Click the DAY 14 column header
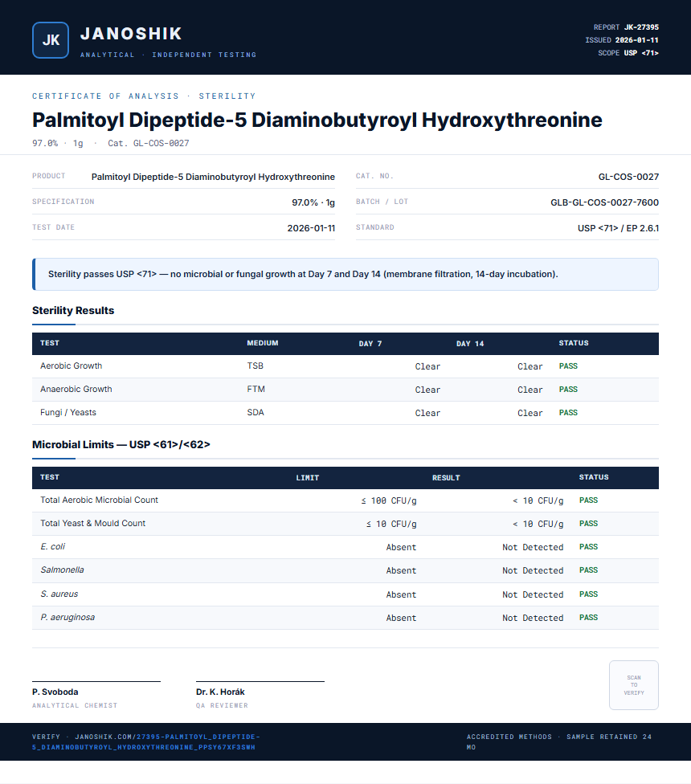 point(470,344)
